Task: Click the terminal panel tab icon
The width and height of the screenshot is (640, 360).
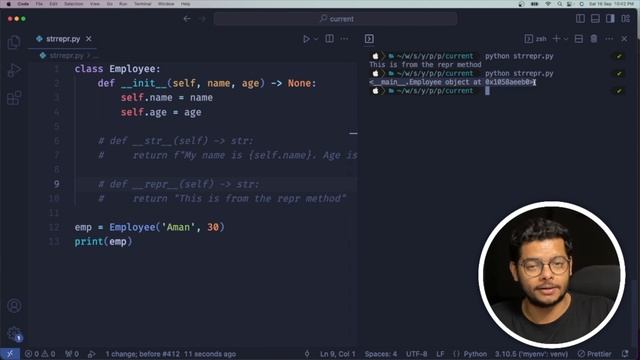Action: [369, 39]
